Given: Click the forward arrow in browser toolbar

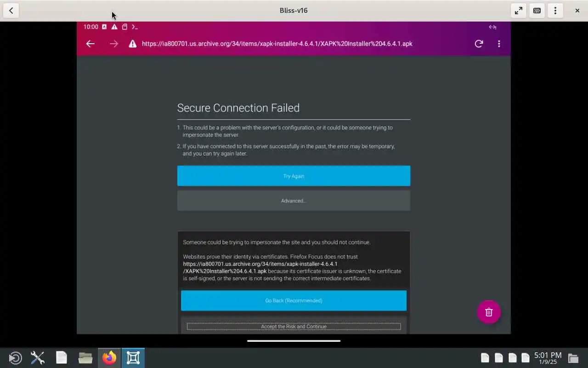Looking at the screenshot, I should click(113, 44).
